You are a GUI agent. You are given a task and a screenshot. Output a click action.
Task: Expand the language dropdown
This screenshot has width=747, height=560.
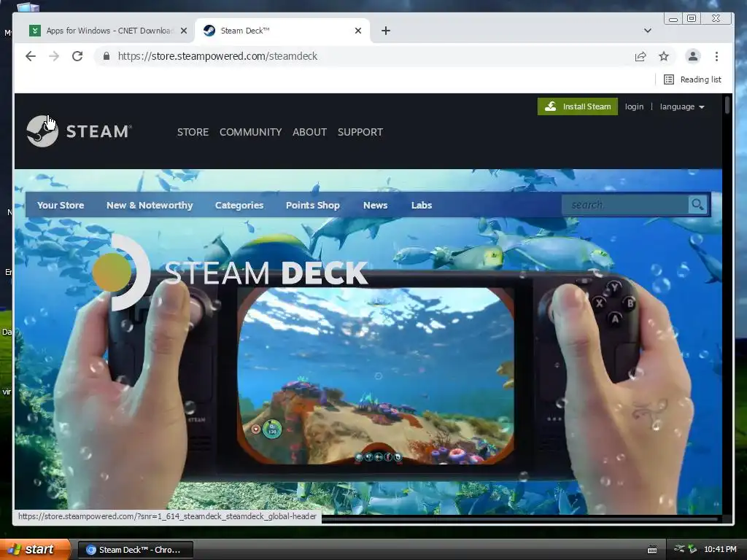[682, 106]
